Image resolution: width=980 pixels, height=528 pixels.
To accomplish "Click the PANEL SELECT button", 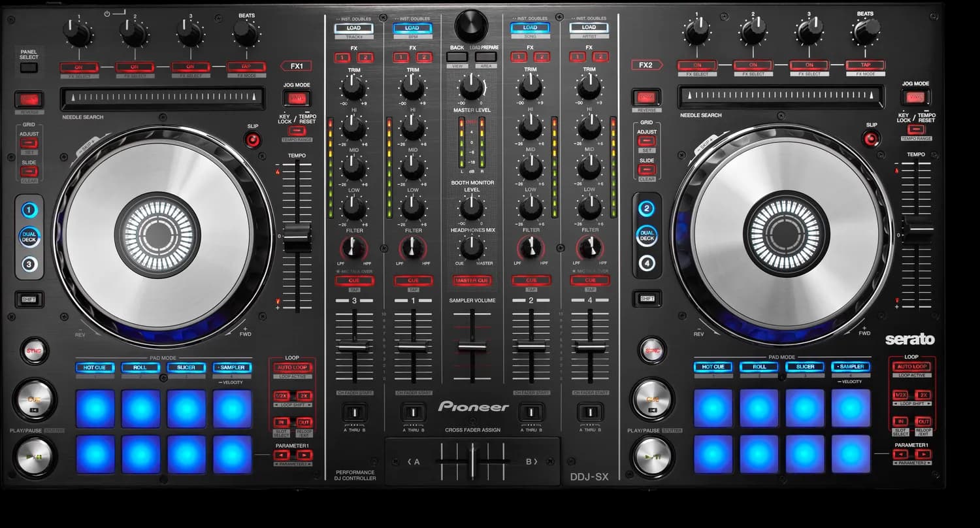I will (29, 68).
